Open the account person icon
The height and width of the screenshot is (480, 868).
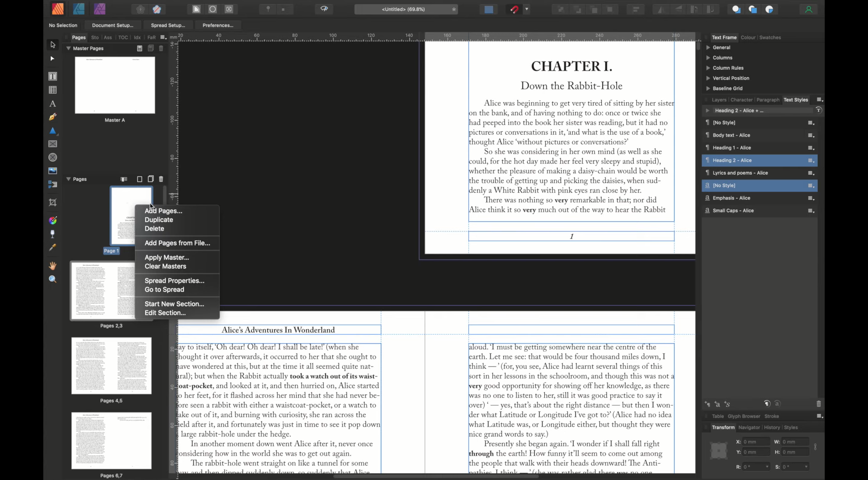pyautogui.click(x=809, y=10)
